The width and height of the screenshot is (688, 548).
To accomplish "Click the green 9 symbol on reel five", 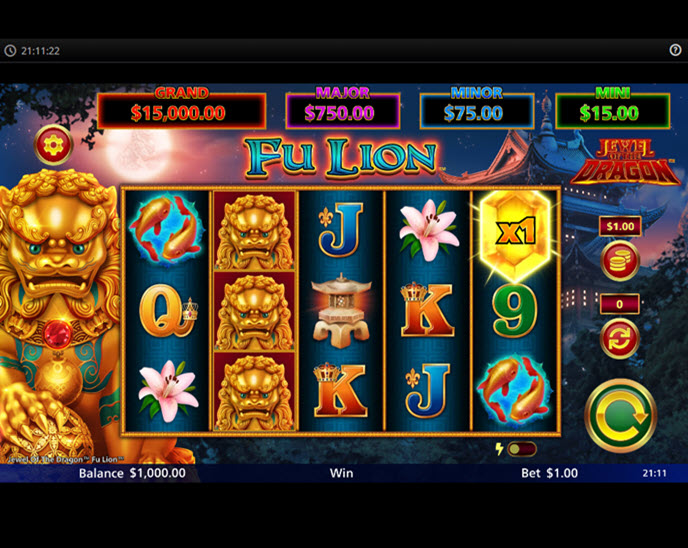I will [x=515, y=312].
